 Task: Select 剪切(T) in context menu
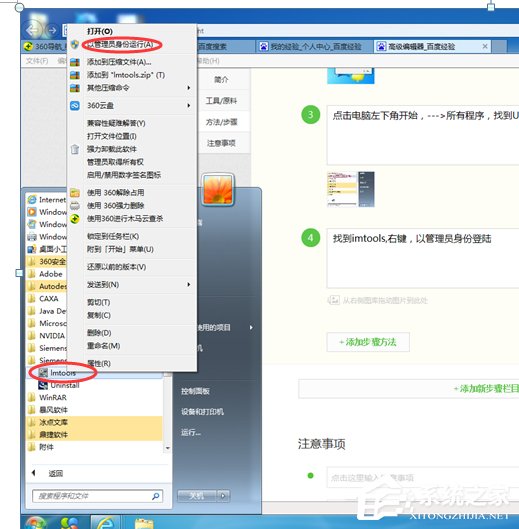click(x=99, y=303)
